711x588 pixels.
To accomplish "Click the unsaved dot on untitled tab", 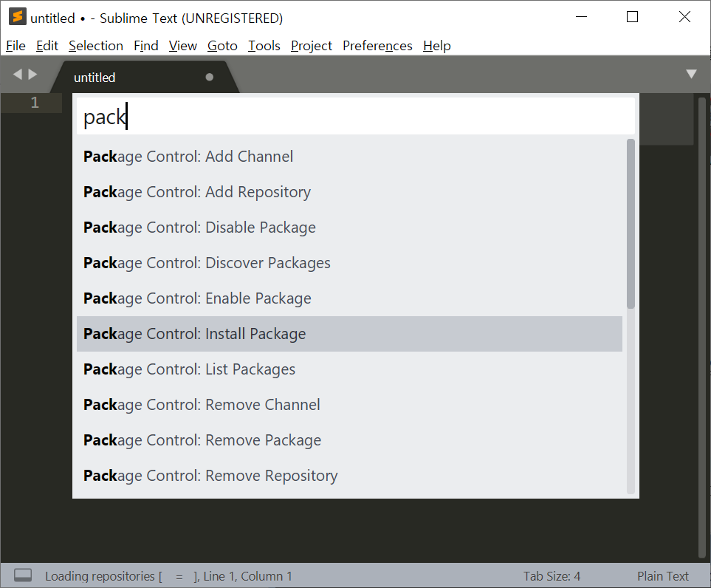I will tap(209, 77).
